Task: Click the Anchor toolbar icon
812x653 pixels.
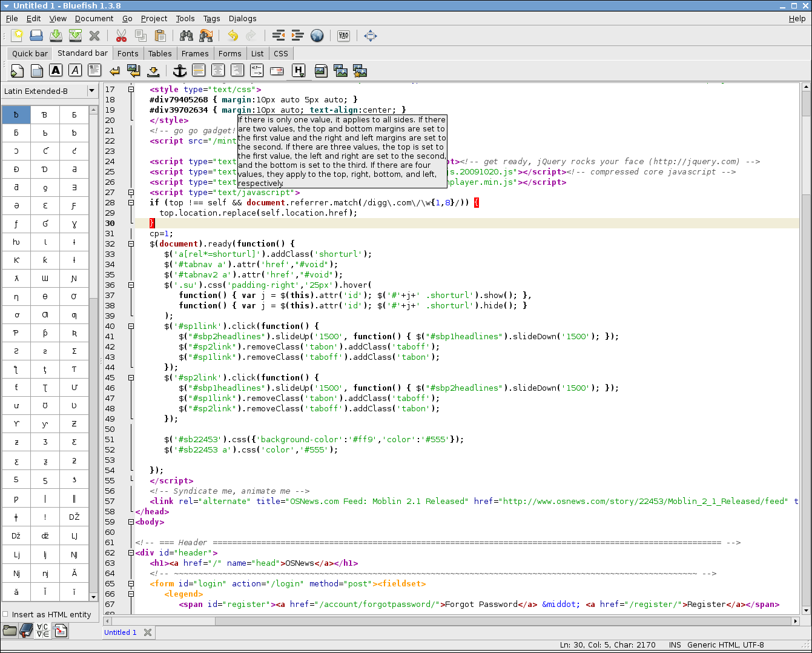Action: [x=180, y=71]
